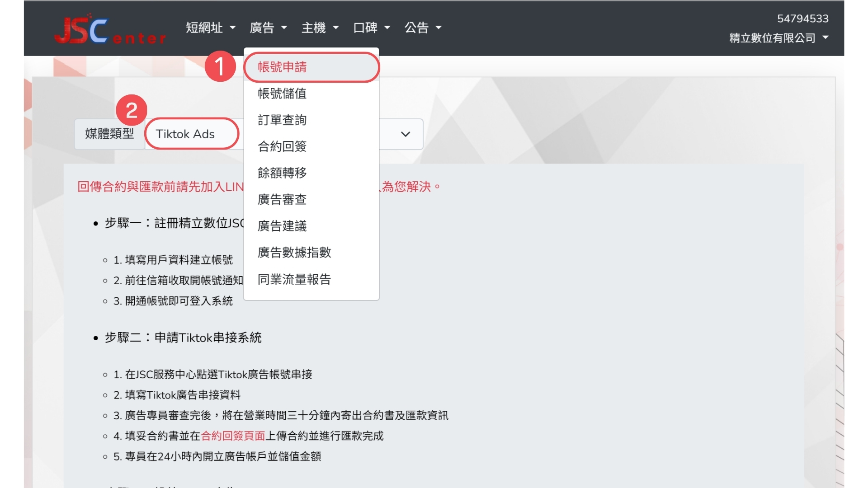Choose the 廣告建議 menu entry
Screen dimensions: 868x488
282,226
